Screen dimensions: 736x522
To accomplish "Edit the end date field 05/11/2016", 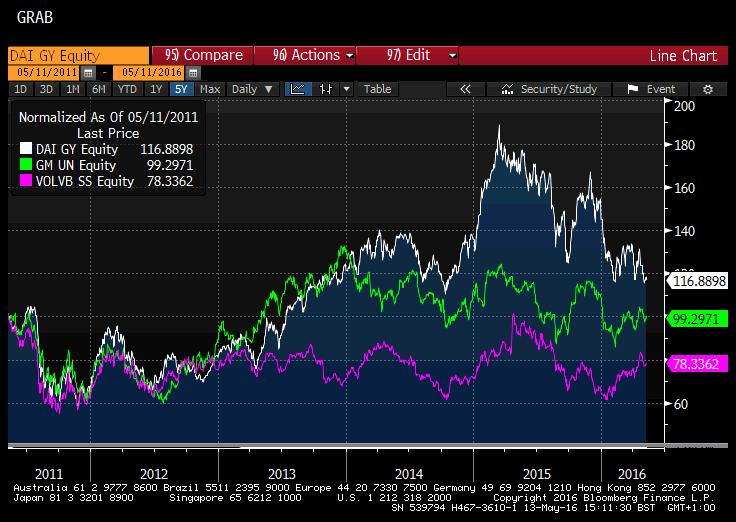I will (150, 73).
